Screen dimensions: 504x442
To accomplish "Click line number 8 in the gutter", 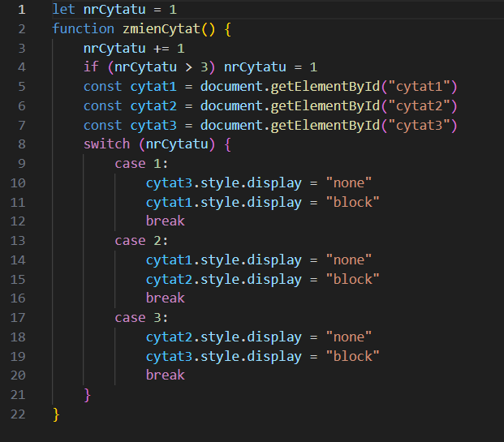I will click(x=20, y=144).
